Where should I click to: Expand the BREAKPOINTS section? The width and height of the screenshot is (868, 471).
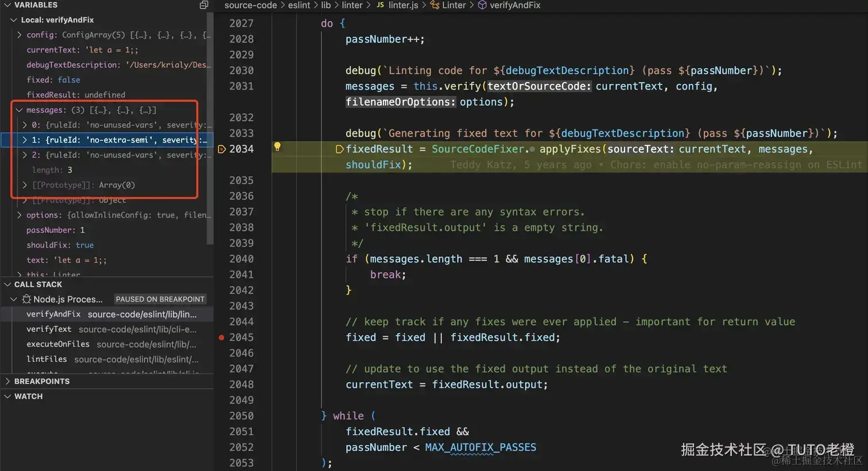click(x=7, y=381)
